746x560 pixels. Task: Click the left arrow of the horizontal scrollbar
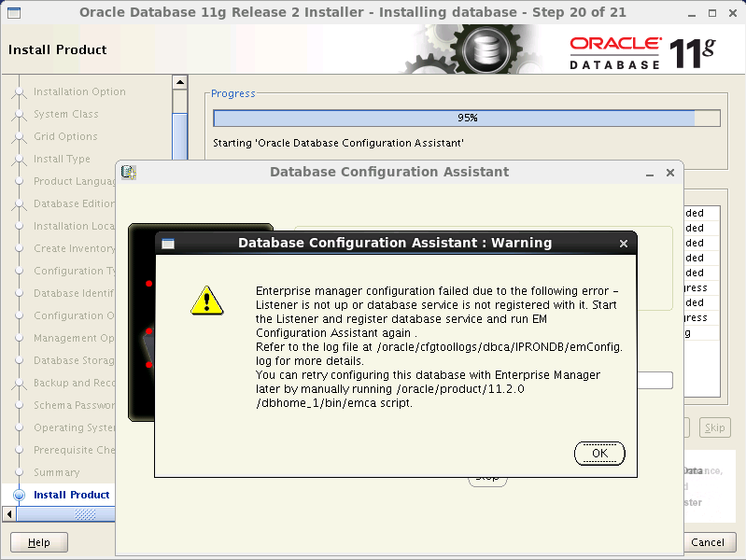[x=10, y=514]
